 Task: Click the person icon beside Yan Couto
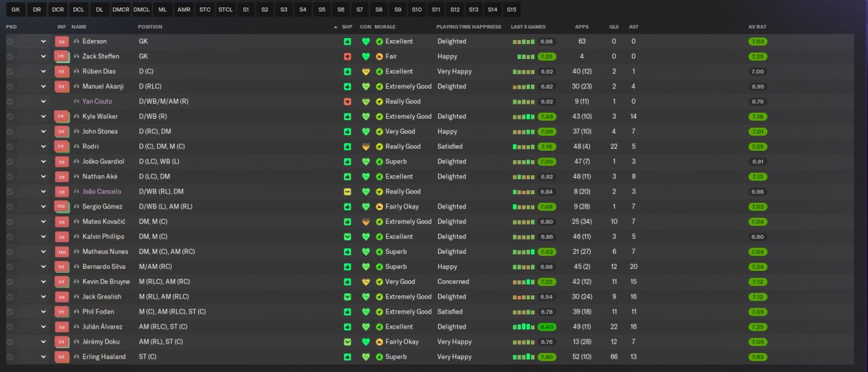pos(77,101)
